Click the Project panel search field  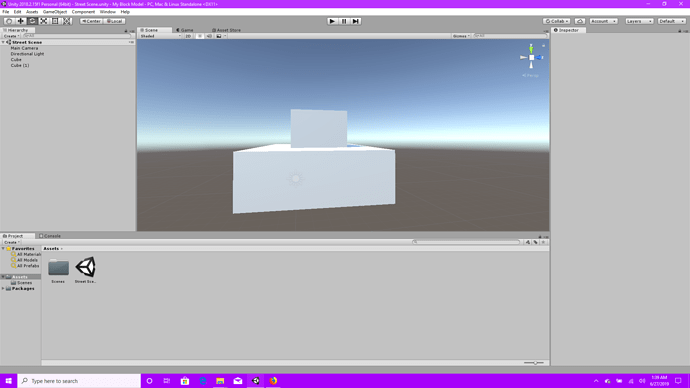click(466, 242)
